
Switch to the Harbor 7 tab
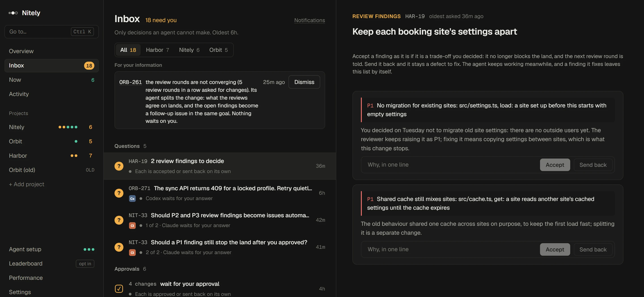click(x=157, y=50)
